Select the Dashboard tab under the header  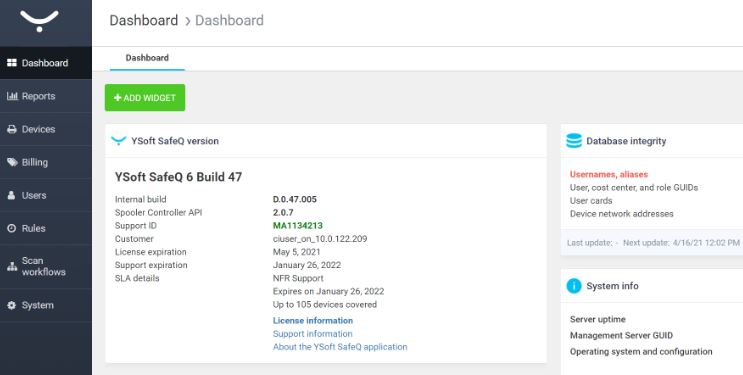pyautogui.click(x=147, y=58)
